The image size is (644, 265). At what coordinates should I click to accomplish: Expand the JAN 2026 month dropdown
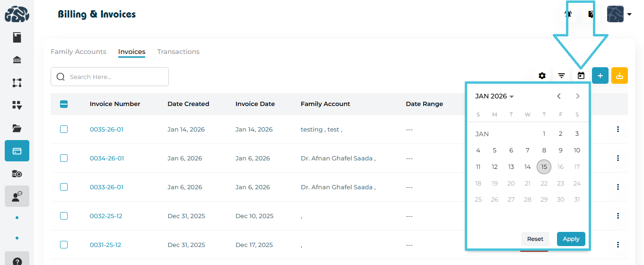click(x=495, y=96)
